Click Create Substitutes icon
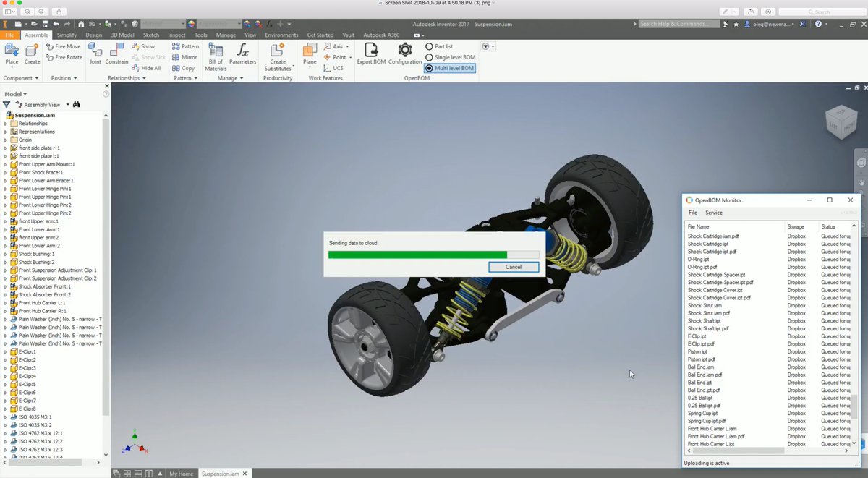Image resolution: width=868 pixels, height=478 pixels. pyautogui.click(x=278, y=51)
